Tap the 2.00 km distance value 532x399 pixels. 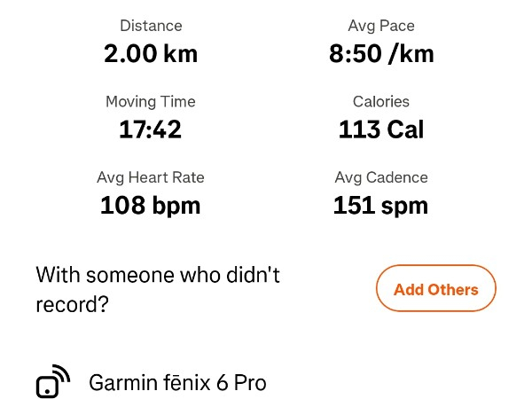click(x=151, y=54)
